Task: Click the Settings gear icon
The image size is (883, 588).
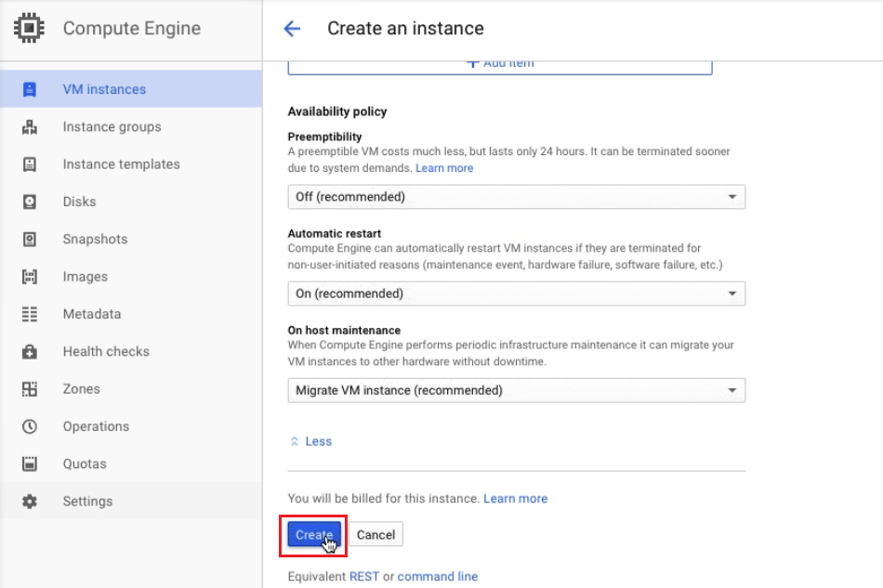Action: click(x=30, y=502)
